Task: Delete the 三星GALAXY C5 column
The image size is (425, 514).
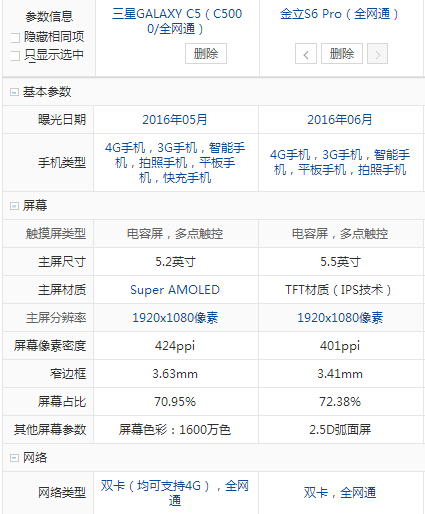Action: [x=206, y=53]
